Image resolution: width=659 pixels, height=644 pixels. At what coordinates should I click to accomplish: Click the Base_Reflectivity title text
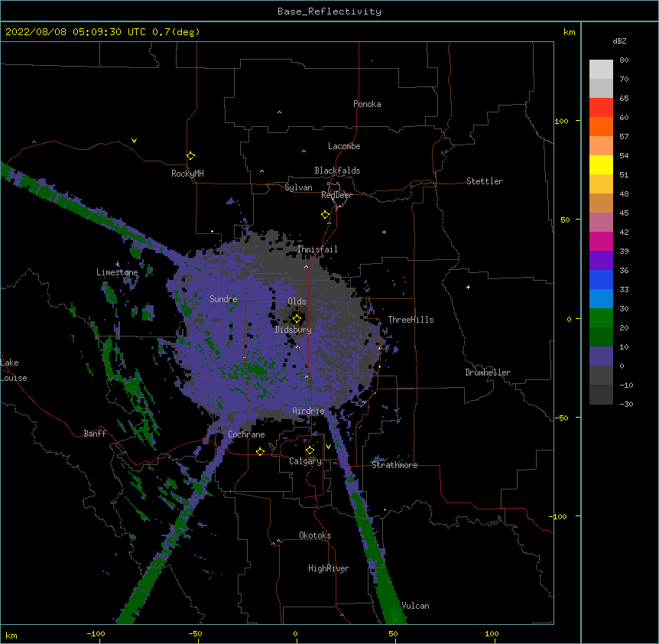point(329,11)
